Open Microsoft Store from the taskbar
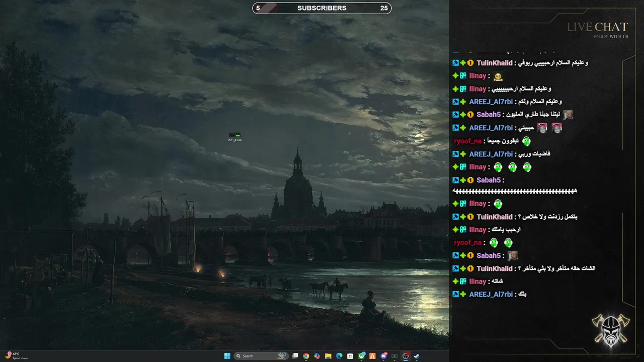The height and width of the screenshot is (362, 644). [x=350, y=356]
